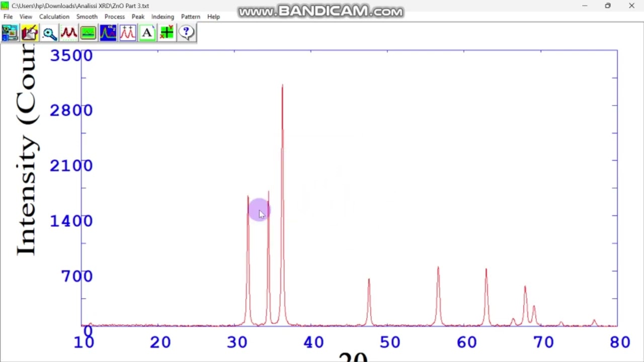This screenshot has height=362, width=644.
Task: Click the red double-peak smoothing icon
Action: 69,33
